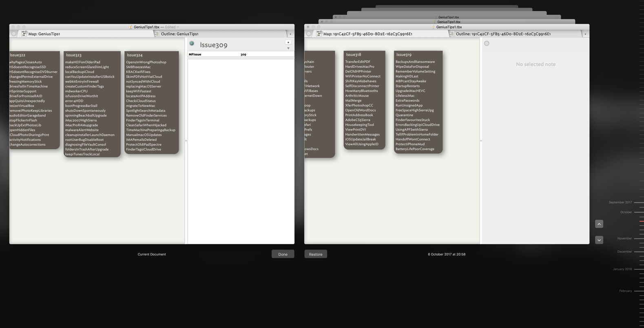This screenshot has width=644, height=328.
Task: Add a new tab in the current document
Action: 290,34
